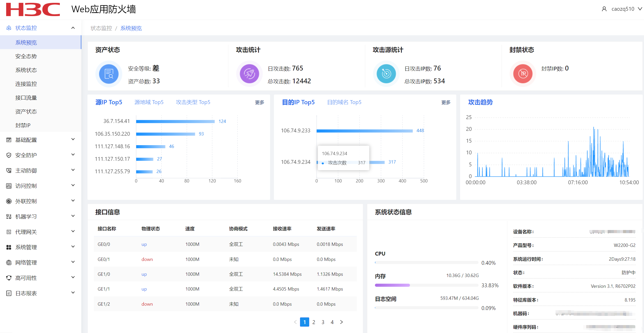Switch to the 目的域名 Top5 tab
Screen dimensions: 644x333
click(x=344, y=102)
